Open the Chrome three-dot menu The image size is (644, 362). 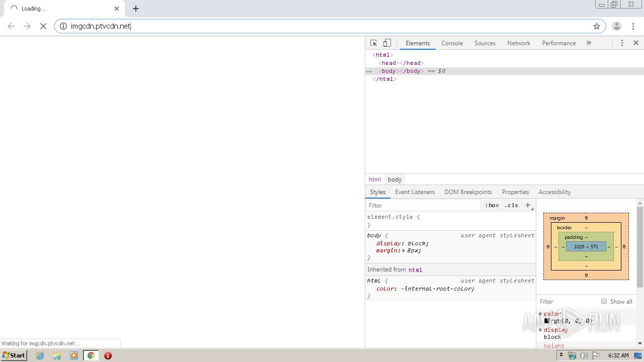(x=633, y=26)
